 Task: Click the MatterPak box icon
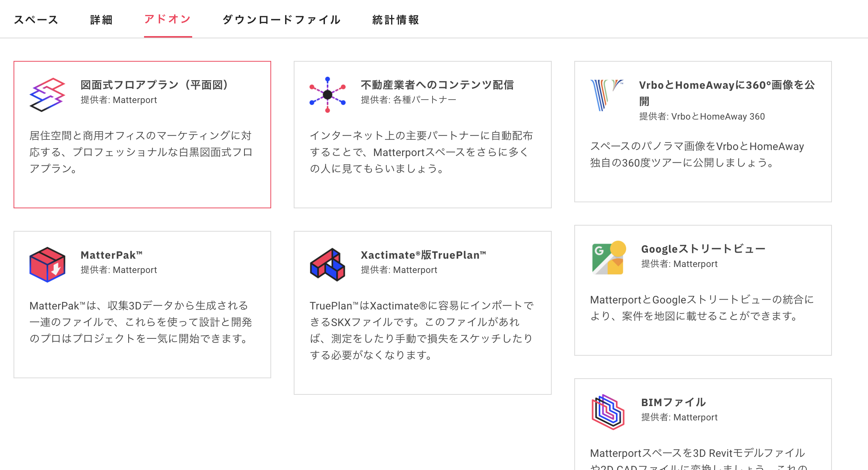click(47, 265)
